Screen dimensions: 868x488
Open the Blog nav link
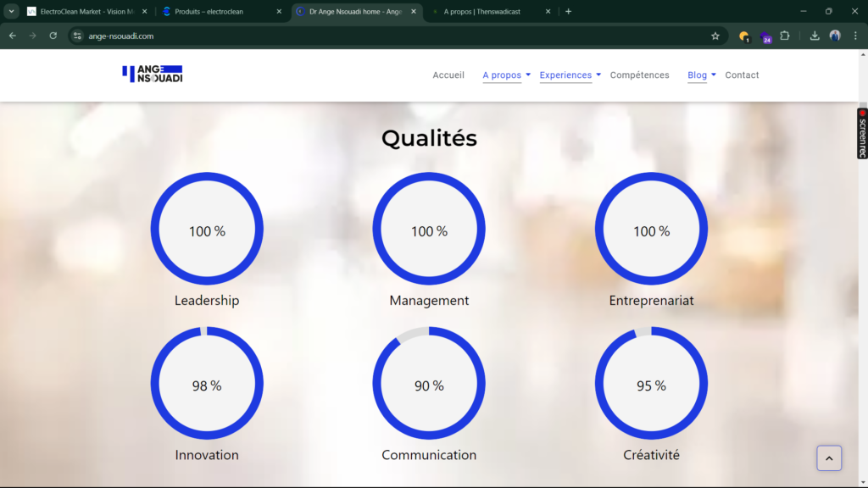click(x=697, y=75)
